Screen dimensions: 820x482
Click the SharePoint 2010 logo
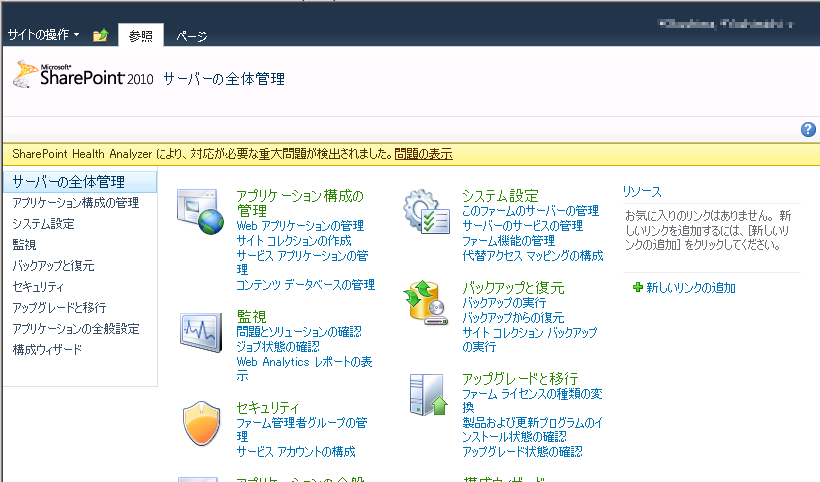[x=83, y=74]
